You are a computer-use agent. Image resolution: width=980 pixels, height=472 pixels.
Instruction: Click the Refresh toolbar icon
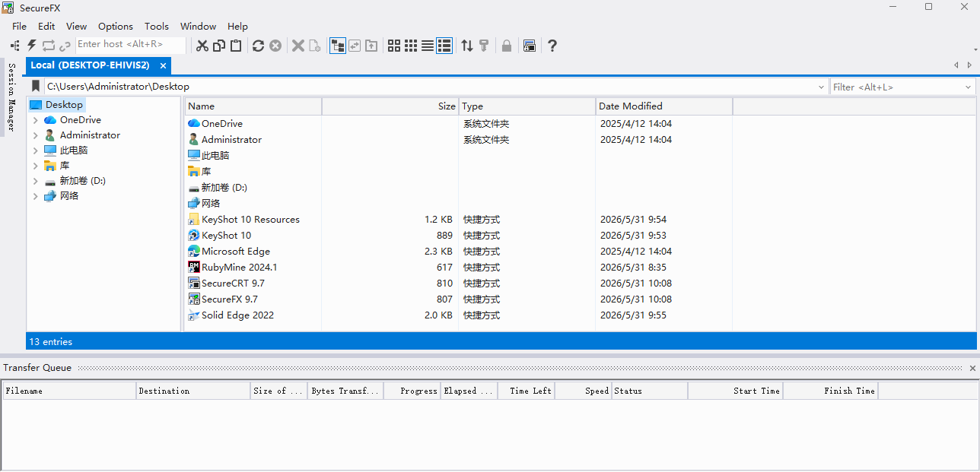click(258, 46)
